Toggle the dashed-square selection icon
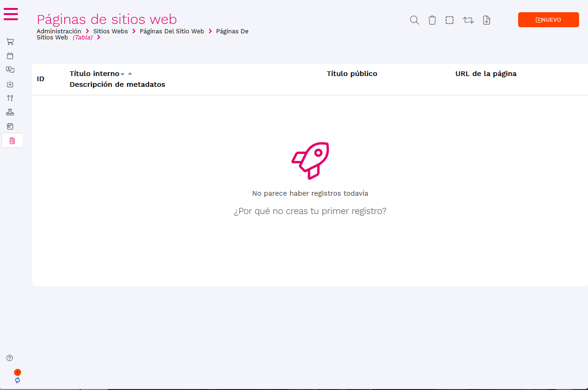Image resolution: width=588 pixels, height=390 pixels. pos(449,20)
